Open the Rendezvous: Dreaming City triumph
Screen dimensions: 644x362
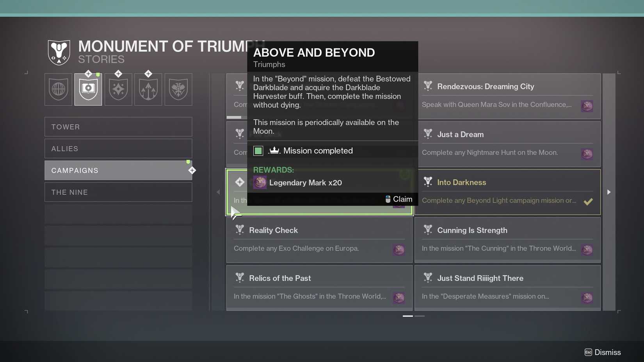point(507,96)
